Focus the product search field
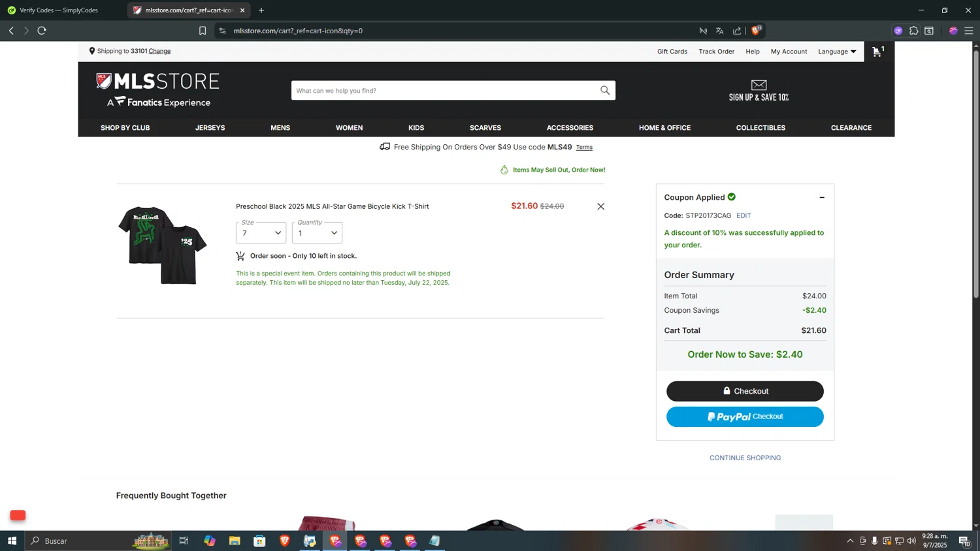 click(x=444, y=90)
